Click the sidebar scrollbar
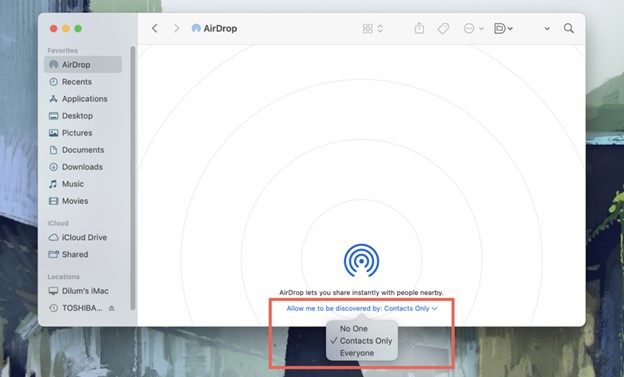Image resolution: width=624 pixels, height=377 pixels. tap(133, 178)
